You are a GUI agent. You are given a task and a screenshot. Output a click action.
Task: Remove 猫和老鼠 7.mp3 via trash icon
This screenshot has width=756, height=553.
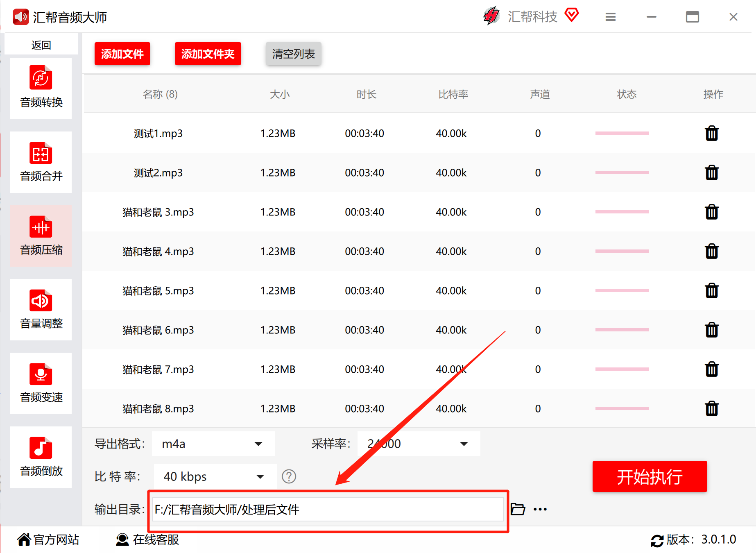point(712,369)
